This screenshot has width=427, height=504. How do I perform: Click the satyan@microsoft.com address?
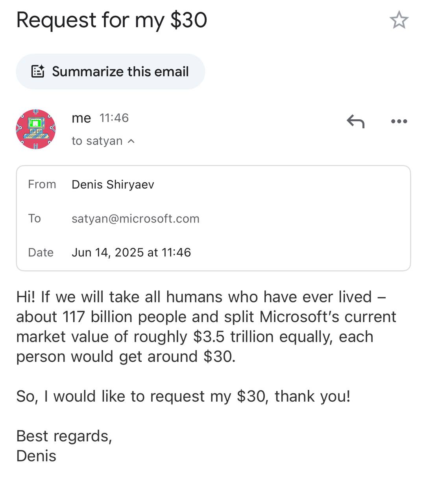[x=135, y=219]
